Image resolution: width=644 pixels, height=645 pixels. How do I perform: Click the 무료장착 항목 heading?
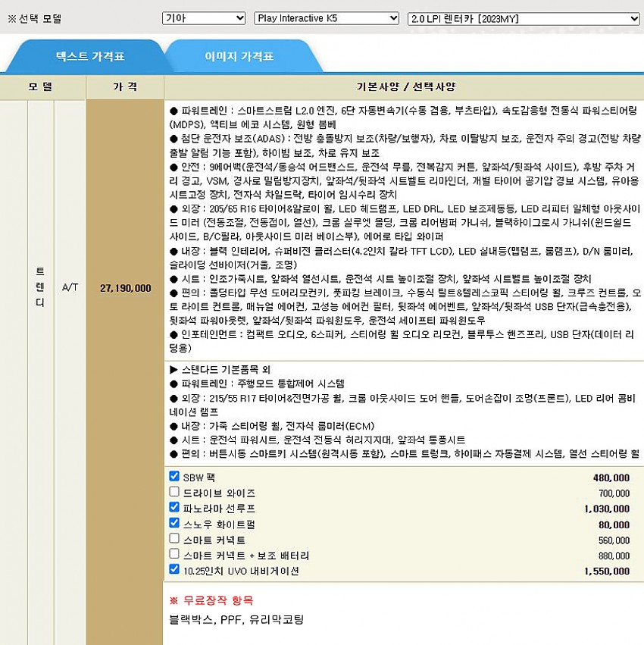pyautogui.click(x=211, y=600)
